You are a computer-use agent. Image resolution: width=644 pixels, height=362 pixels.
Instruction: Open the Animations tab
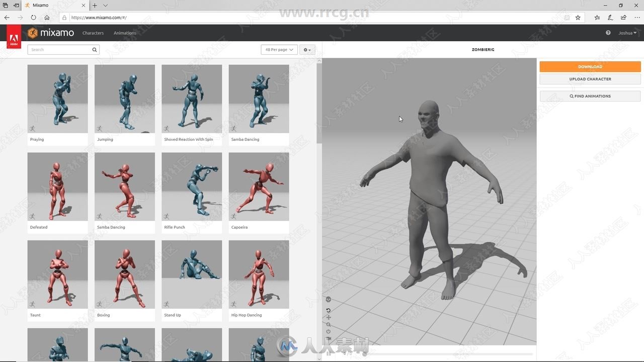[x=125, y=33]
